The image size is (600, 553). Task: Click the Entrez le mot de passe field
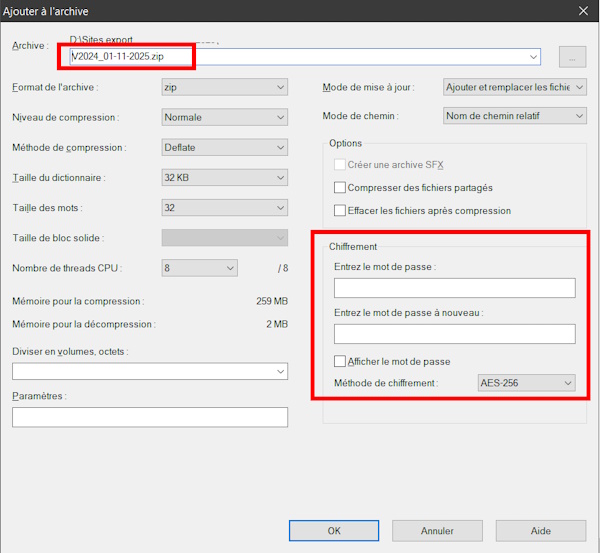tap(454, 288)
